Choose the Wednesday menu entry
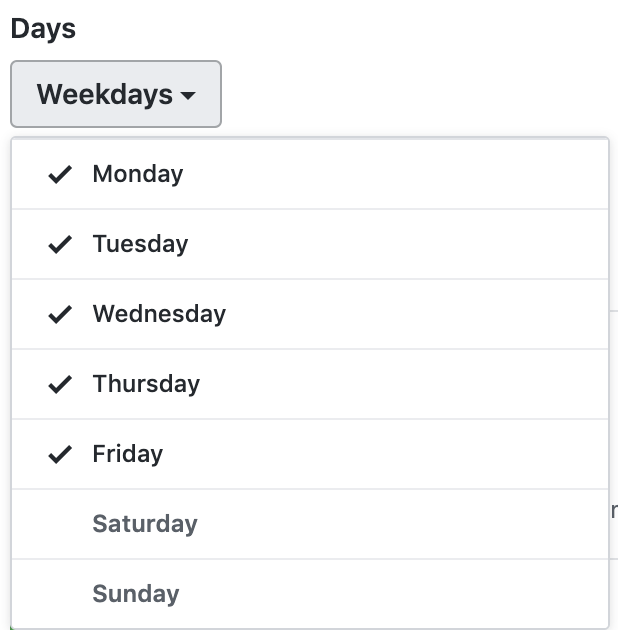Image resolution: width=618 pixels, height=630 pixels. 159,314
